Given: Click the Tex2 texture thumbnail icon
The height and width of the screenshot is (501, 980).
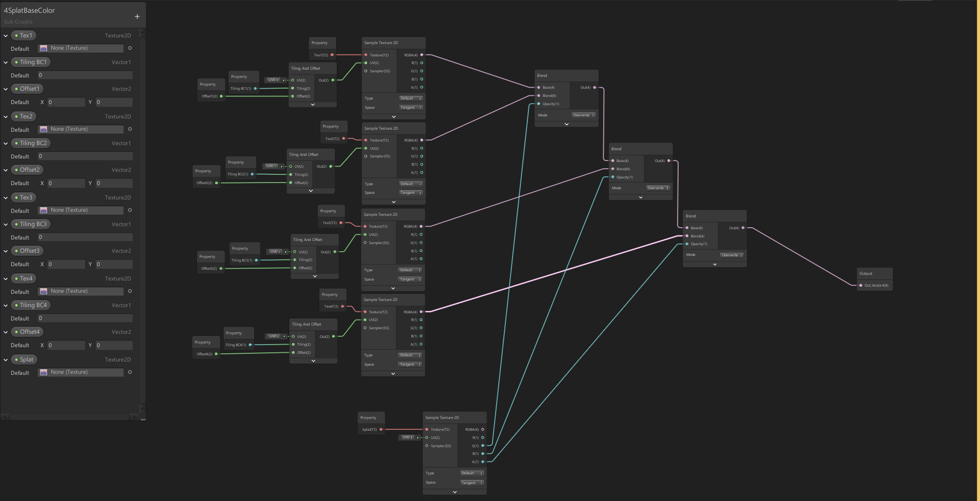Looking at the screenshot, I should [44, 129].
